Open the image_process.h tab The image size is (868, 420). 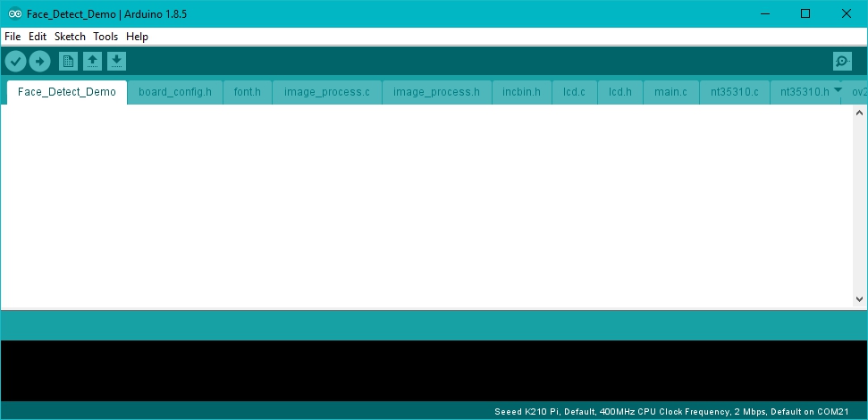click(437, 92)
